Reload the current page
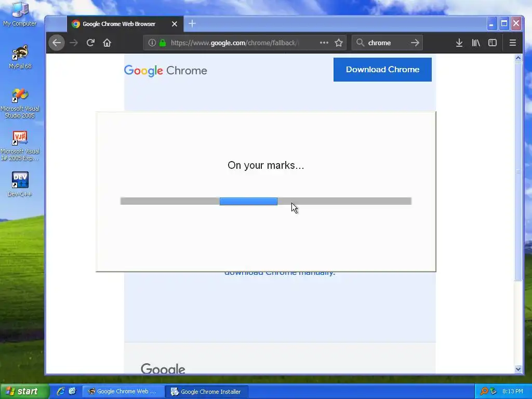 pyautogui.click(x=90, y=43)
